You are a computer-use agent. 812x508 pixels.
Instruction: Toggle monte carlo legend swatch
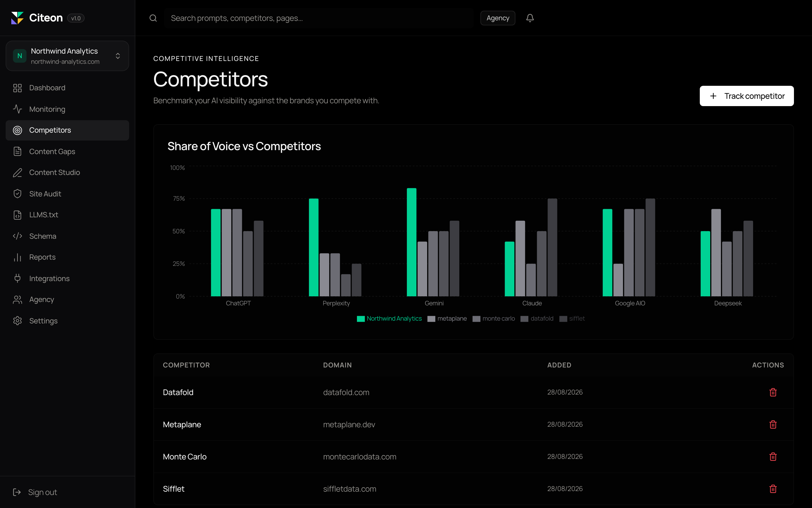coord(476,319)
